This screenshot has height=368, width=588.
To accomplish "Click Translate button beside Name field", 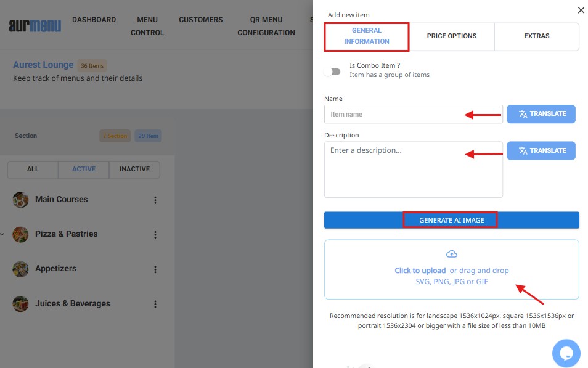I will point(541,114).
